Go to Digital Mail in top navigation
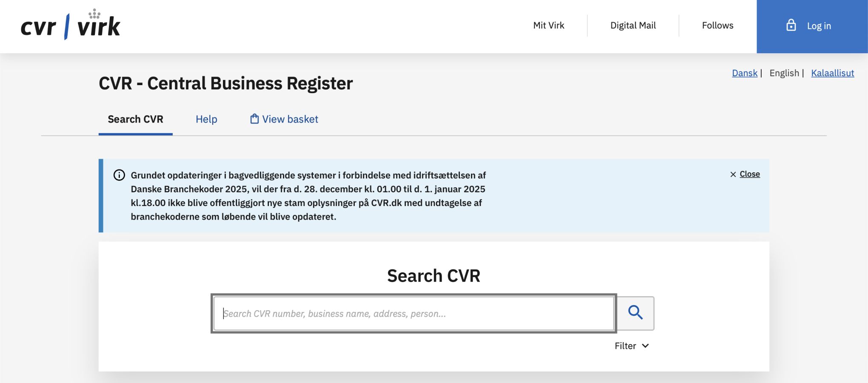The height and width of the screenshot is (383, 868). [x=633, y=26]
